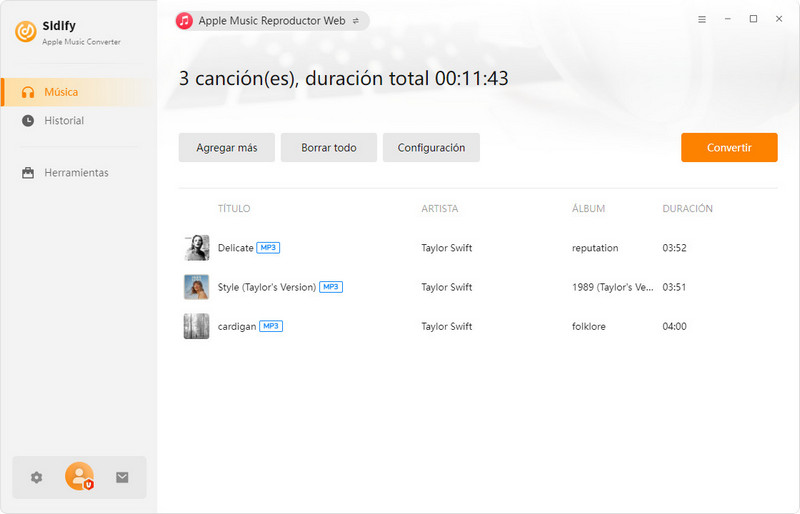Click the 03:51 duration value
This screenshot has width=800, height=514.
coord(674,287)
